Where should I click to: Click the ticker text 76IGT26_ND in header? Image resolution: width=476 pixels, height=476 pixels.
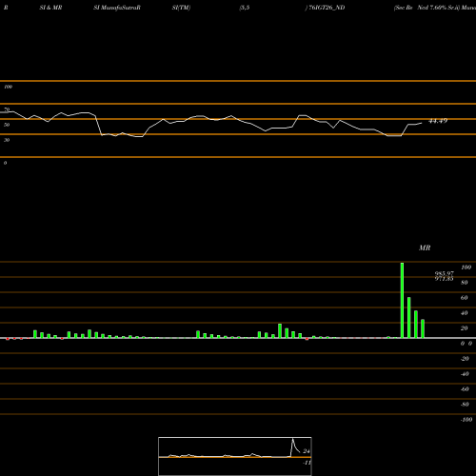tap(327, 8)
